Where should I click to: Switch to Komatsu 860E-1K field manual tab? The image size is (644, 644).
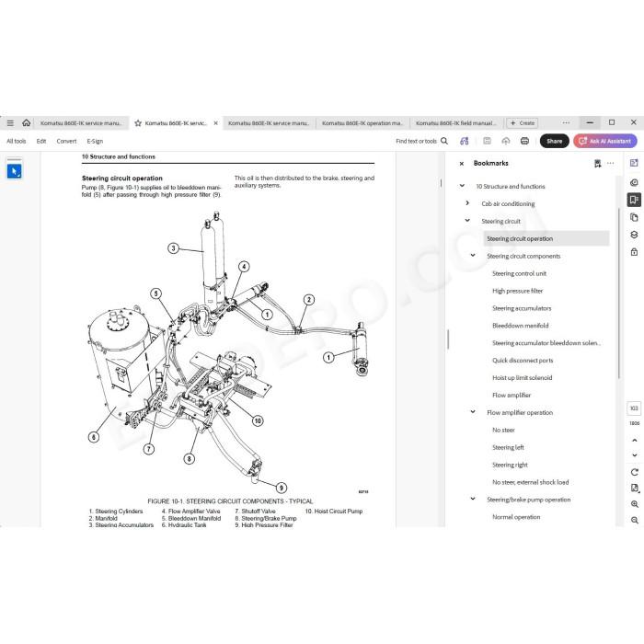[456, 123]
